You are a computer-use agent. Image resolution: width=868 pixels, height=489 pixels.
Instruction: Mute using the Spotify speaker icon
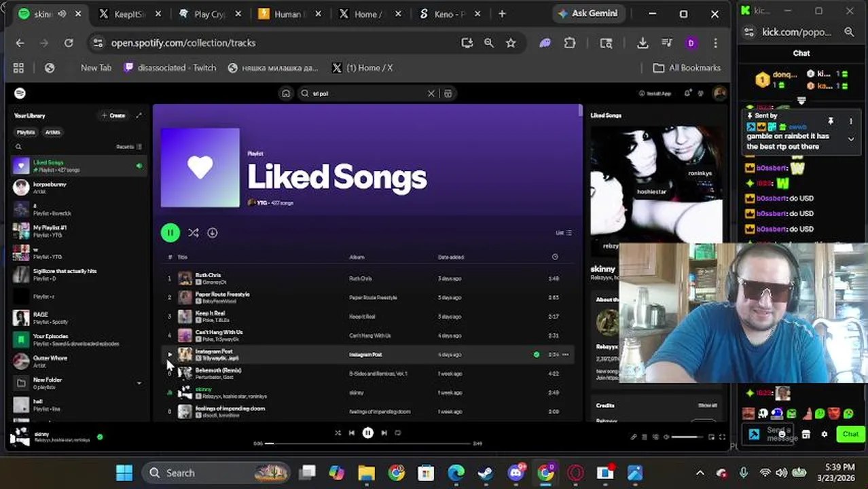click(x=666, y=437)
